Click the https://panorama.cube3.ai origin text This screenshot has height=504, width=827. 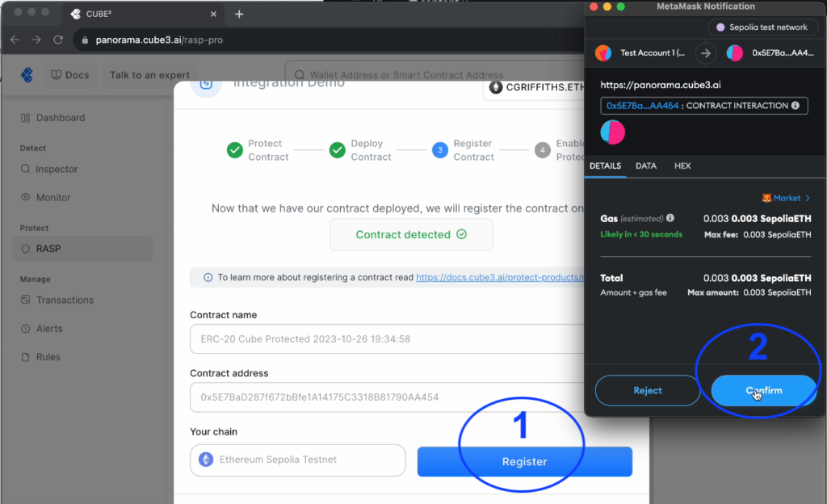pos(661,85)
